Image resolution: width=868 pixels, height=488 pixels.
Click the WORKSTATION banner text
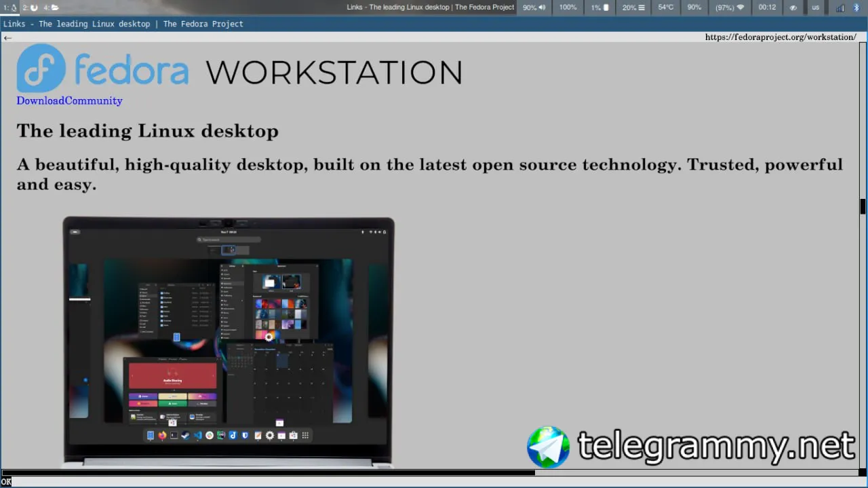334,73
